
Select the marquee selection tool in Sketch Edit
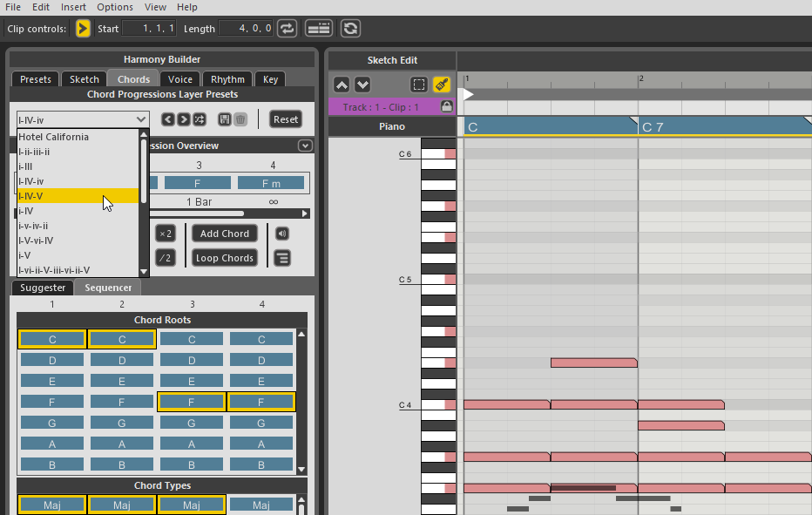(x=419, y=85)
